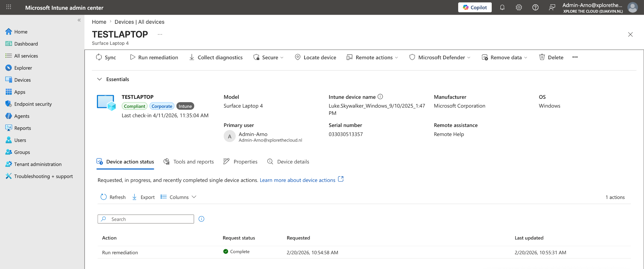Open Users in the sidebar
The width and height of the screenshot is (644, 269).
point(16,140)
